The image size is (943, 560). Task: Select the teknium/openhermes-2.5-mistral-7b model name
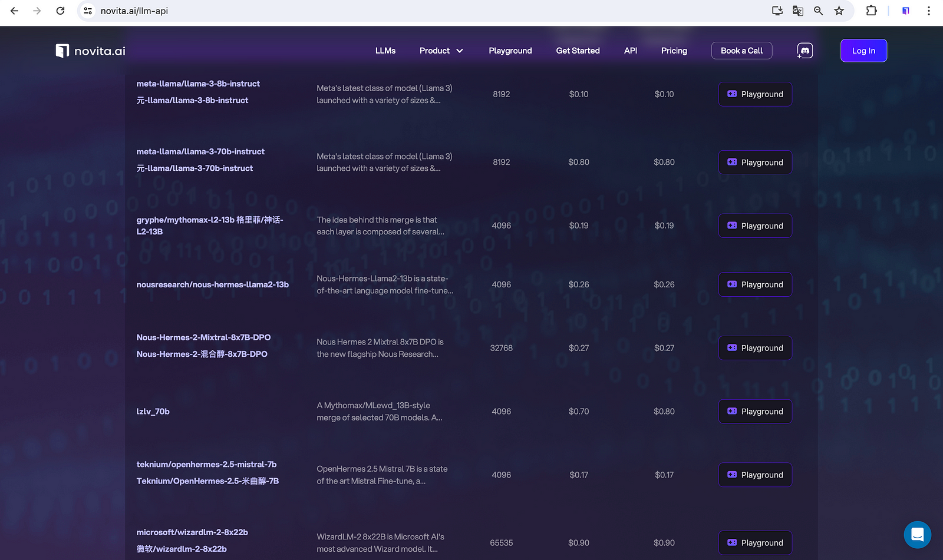(206, 465)
